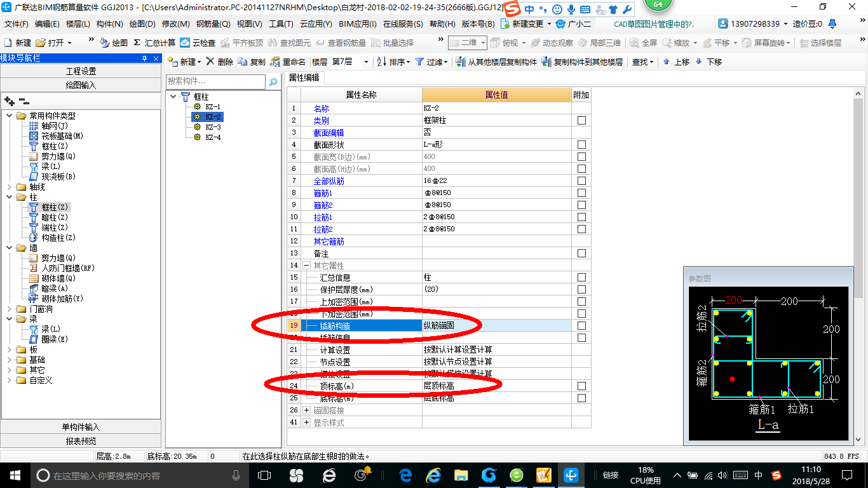
Task: Open Edge browser from taskbar
Action: point(405,475)
